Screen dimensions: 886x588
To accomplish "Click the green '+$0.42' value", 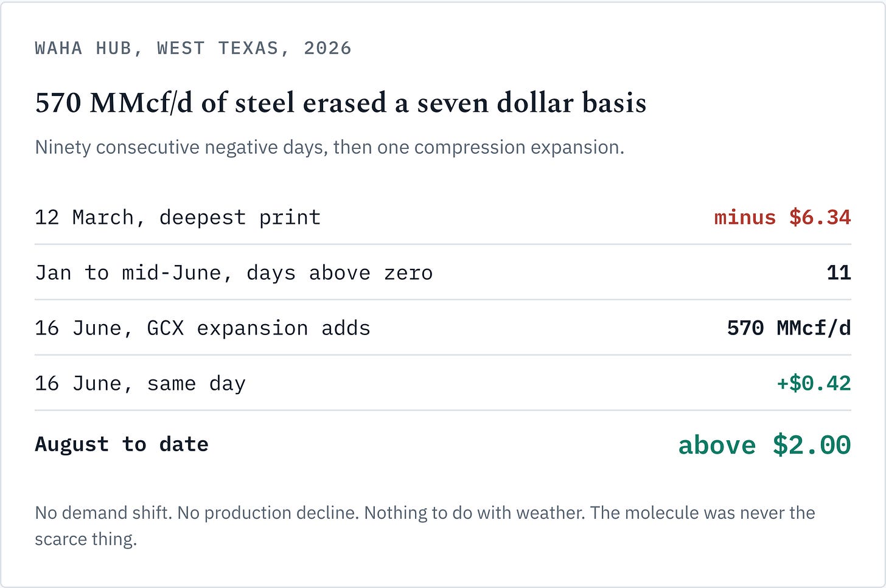I will coord(814,383).
